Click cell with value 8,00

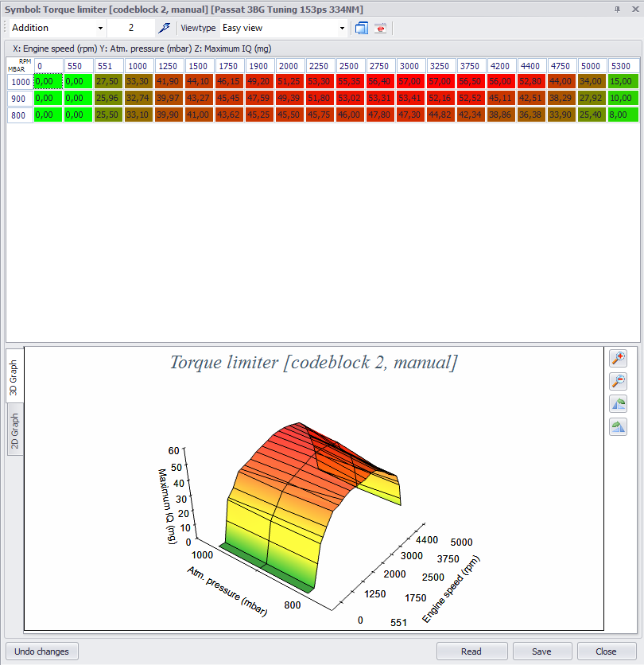click(623, 115)
